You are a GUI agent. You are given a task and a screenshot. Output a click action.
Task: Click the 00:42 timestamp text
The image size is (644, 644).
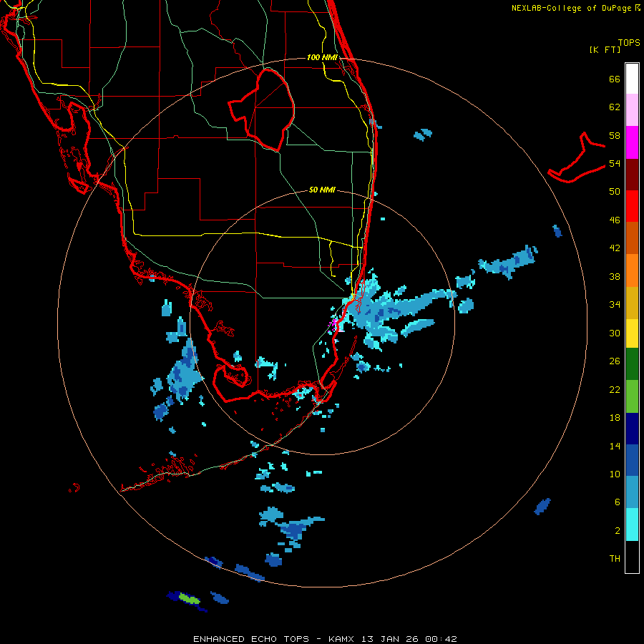(x=441, y=639)
